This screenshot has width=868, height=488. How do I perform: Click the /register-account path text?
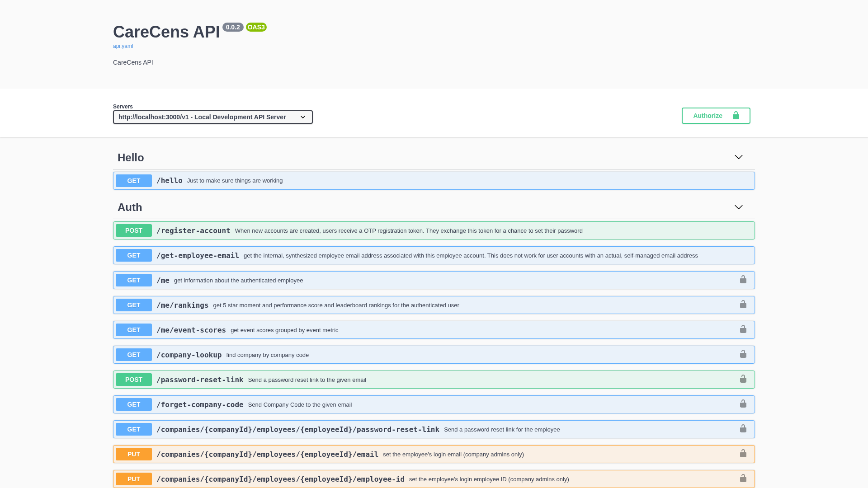pos(193,230)
